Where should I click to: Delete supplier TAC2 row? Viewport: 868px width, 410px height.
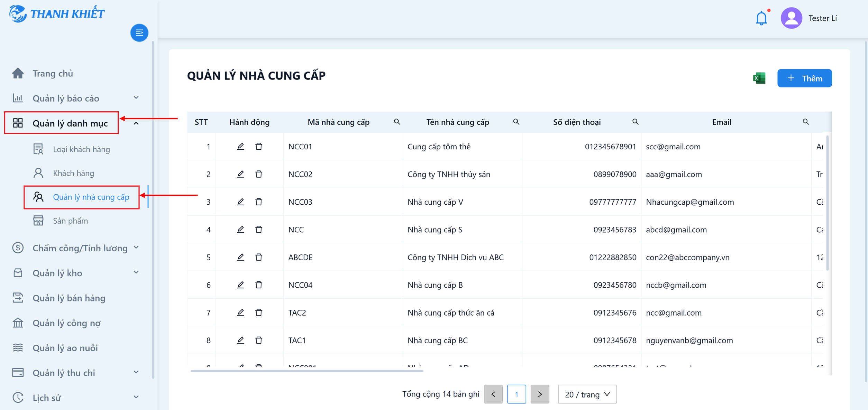tap(258, 312)
